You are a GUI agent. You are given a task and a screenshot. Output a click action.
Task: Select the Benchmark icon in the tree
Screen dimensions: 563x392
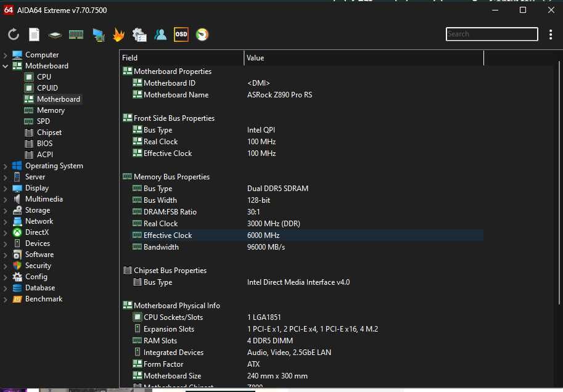17,299
